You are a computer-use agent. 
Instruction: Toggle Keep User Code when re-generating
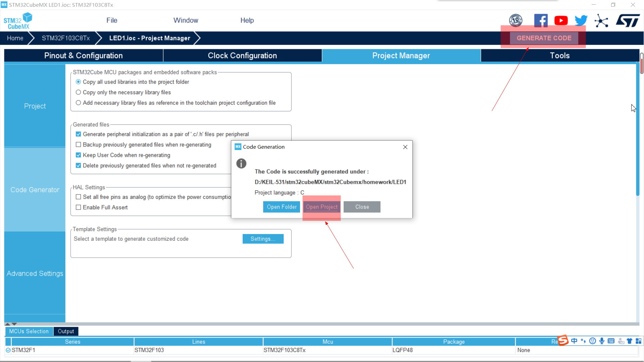tap(78, 155)
